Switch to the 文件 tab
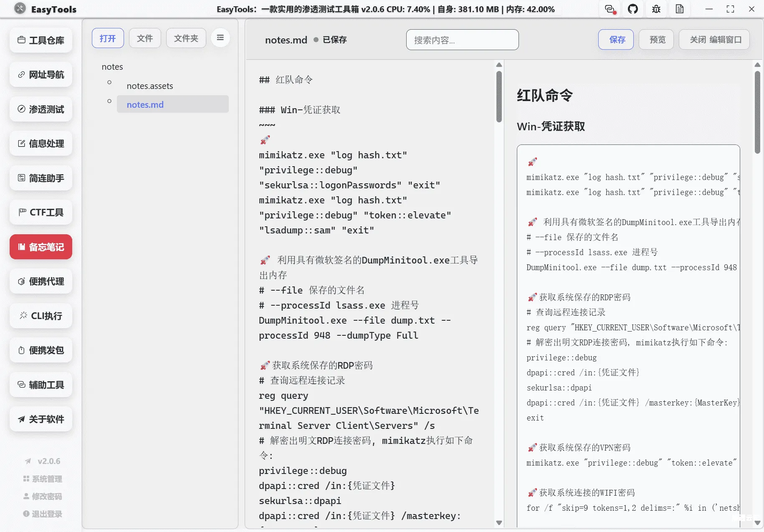This screenshot has width=764, height=532. (144, 38)
